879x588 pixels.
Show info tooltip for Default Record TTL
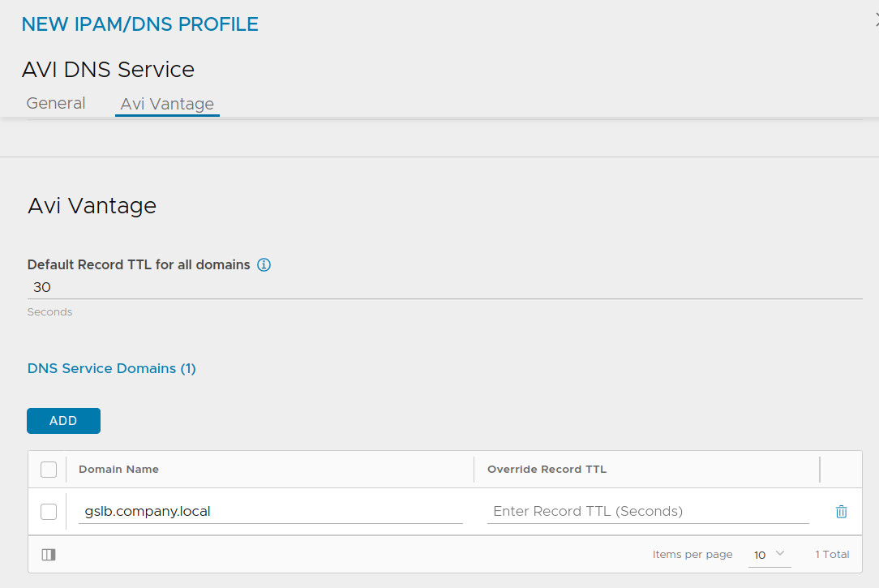[x=264, y=264]
